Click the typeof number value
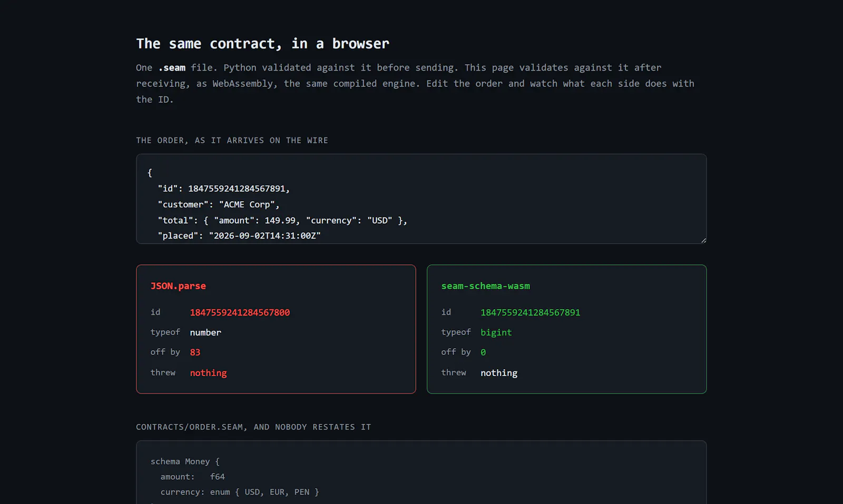 tap(205, 332)
